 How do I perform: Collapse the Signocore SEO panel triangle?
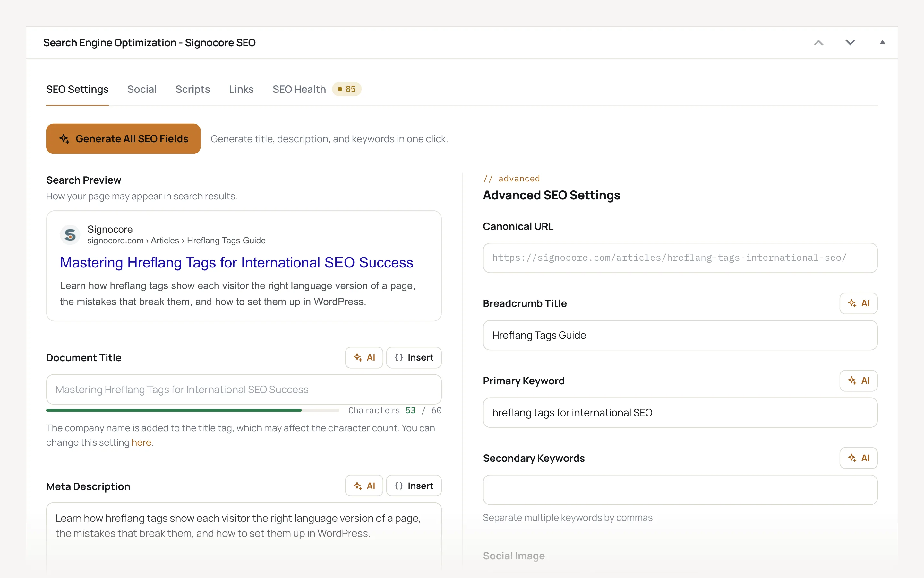[882, 42]
